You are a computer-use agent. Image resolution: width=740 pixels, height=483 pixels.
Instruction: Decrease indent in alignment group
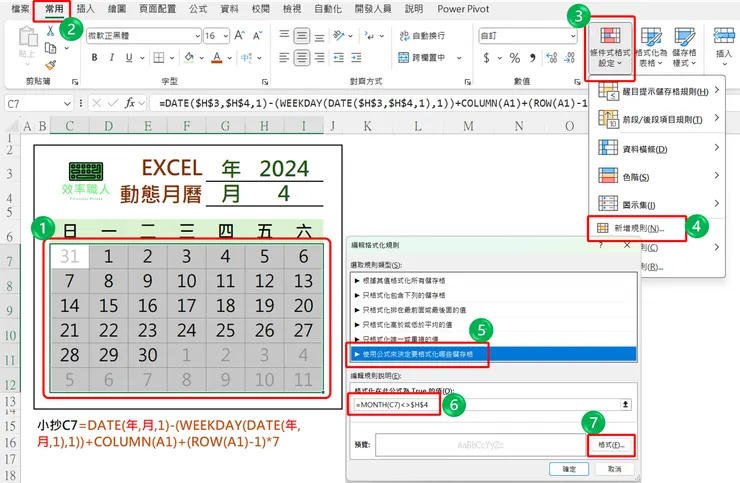[339, 58]
